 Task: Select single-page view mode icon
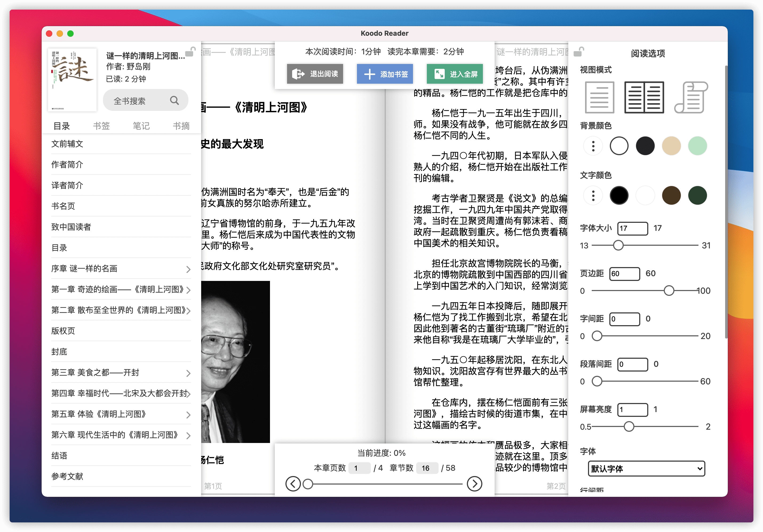coord(599,97)
